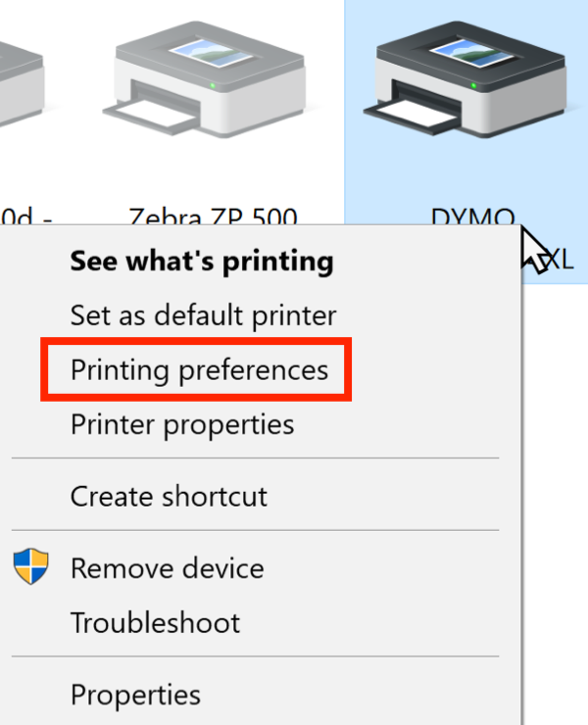Click the photo on top of the DYMO printer icon
588x725 pixels.
coord(471,52)
